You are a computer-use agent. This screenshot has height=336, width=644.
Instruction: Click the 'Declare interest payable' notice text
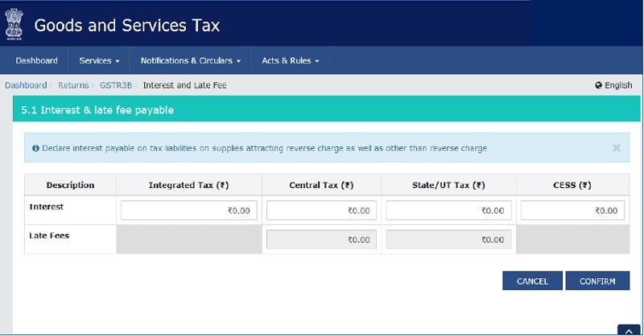pyautogui.click(x=265, y=148)
